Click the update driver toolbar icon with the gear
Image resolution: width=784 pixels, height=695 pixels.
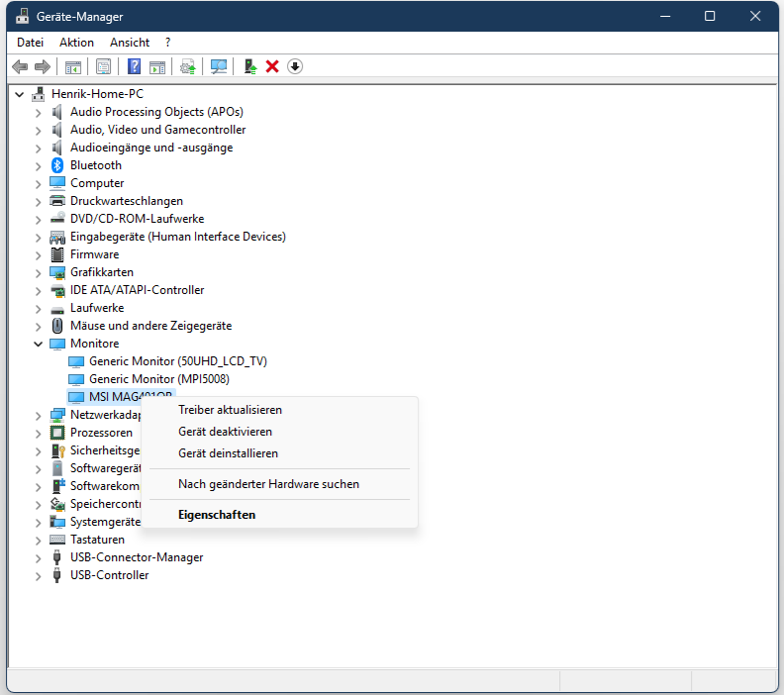(x=188, y=66)
